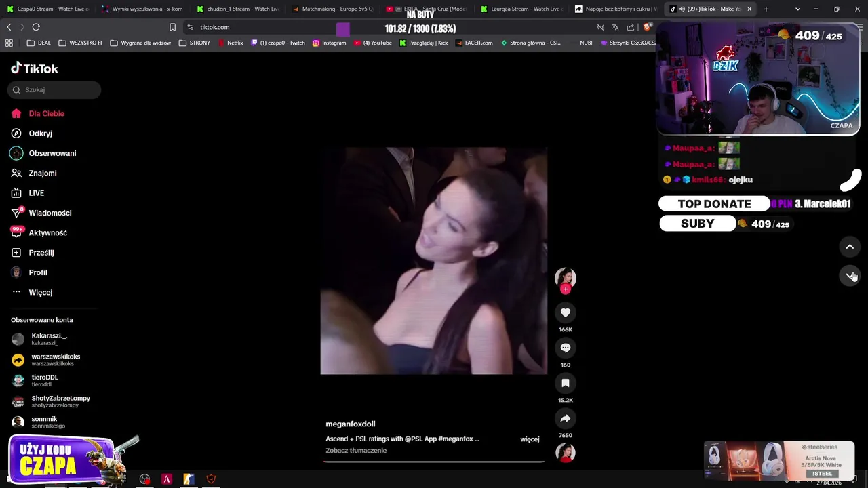Viewport: 868px width, 488px height.
Task: Switch to the Czapa0 Stream tab
Action: [x=47, y=9]
